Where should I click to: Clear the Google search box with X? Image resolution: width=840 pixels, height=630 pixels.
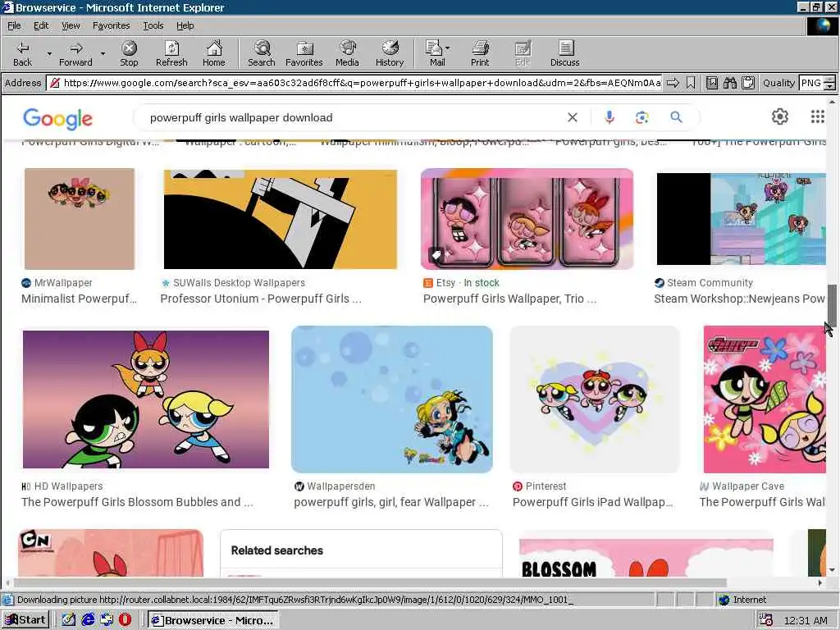tap(572, 117)
